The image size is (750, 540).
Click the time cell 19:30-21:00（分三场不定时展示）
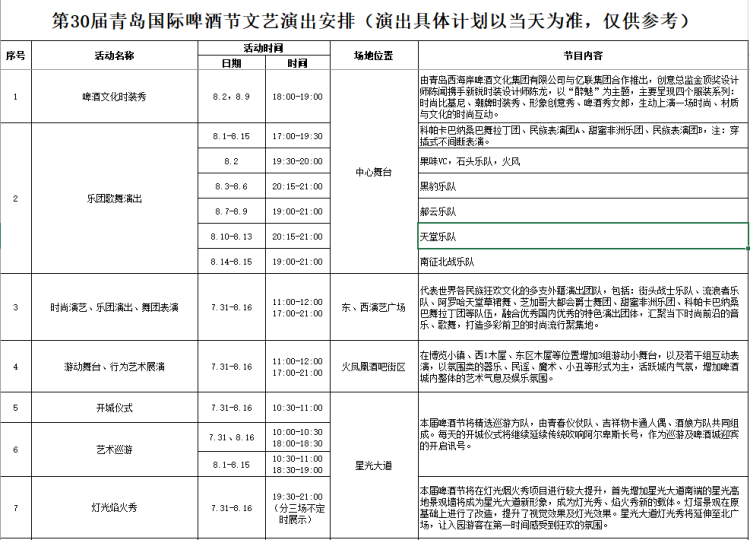point(298,507)
